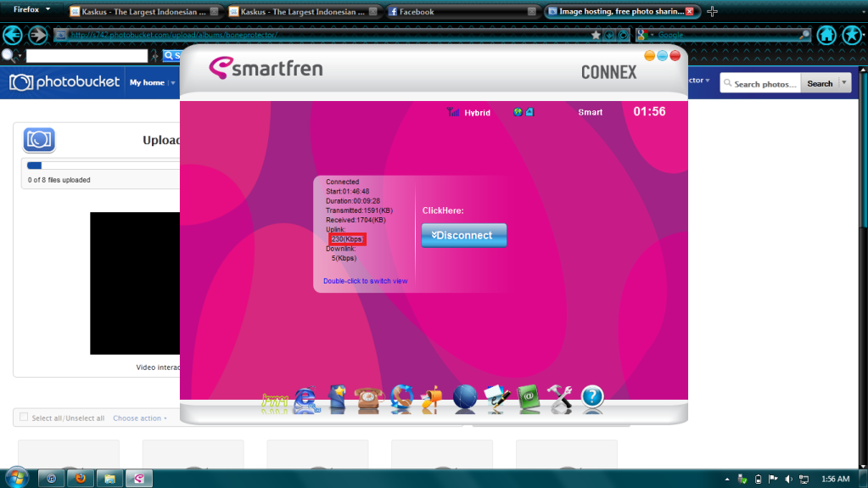Click the Duration:00:09:28 text

pos(353,201)
